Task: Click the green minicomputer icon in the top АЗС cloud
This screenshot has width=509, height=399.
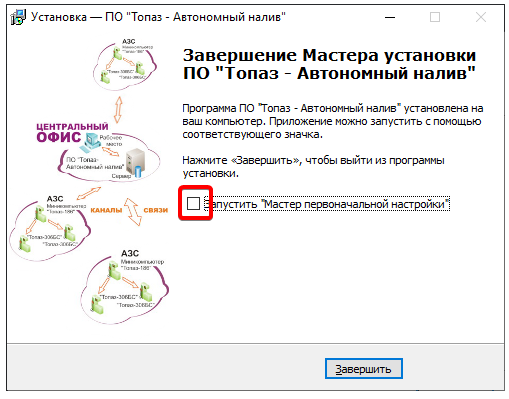Action: tap(117, 53)
